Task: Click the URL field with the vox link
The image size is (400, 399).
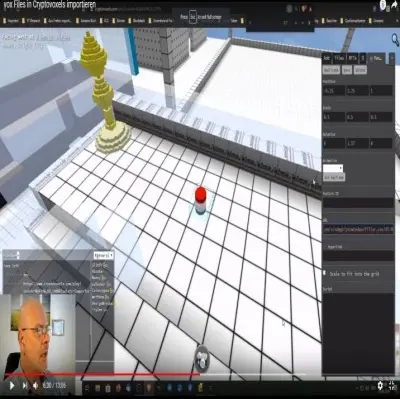Action: click(358, 229)
